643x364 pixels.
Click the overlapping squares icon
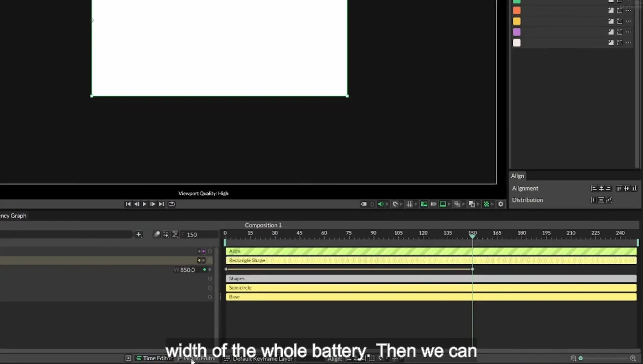coord(472,204)
